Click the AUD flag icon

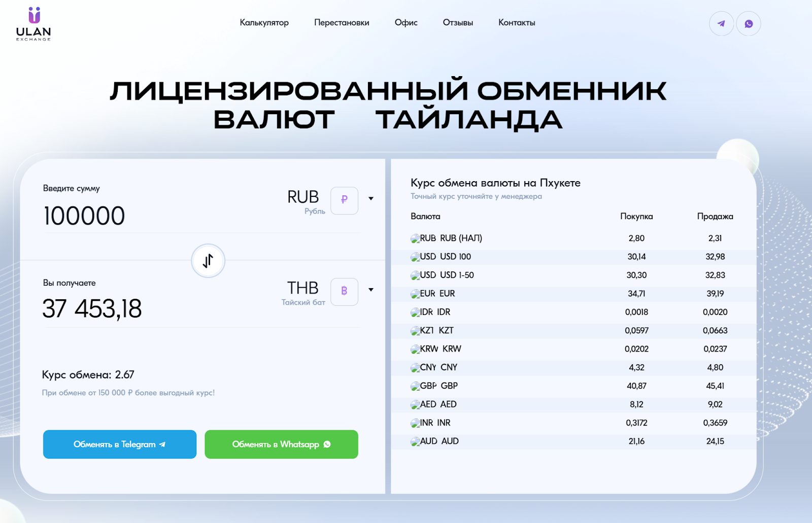click(x=415, y=442)
